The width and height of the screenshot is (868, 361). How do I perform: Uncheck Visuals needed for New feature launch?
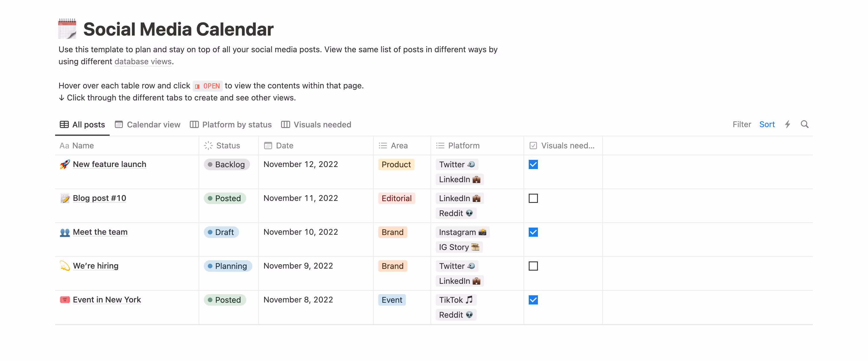[533, 164]
